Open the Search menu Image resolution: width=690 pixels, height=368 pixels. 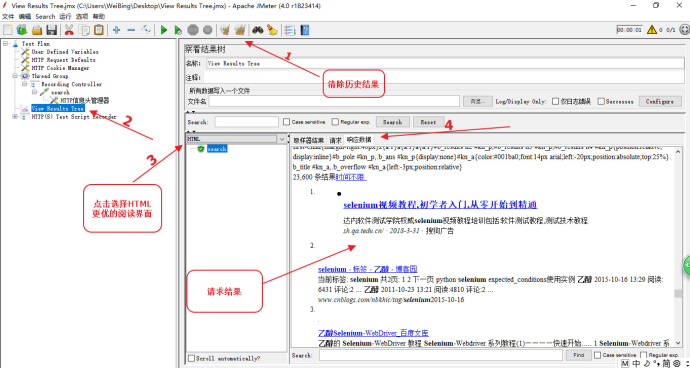pos(45,16)
